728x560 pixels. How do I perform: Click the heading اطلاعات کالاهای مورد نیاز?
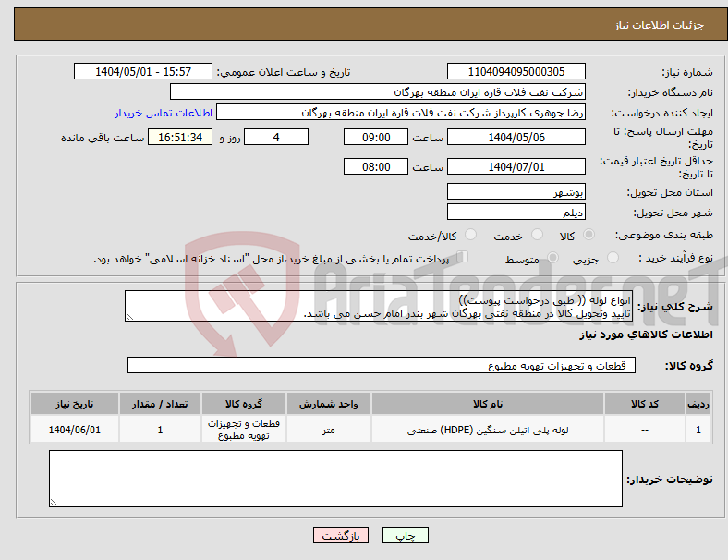646,335
